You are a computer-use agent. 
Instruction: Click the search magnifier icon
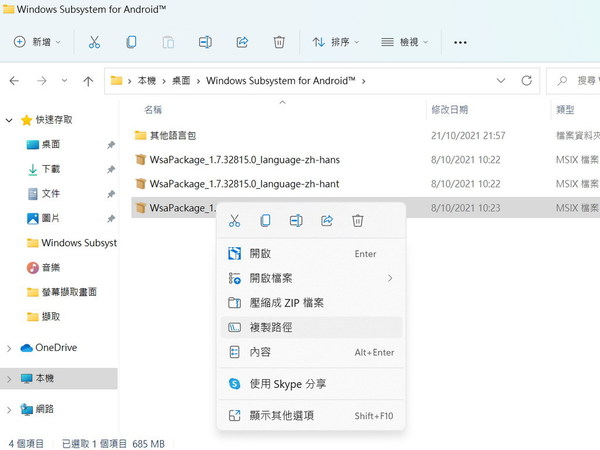click(x=562, y=81)
